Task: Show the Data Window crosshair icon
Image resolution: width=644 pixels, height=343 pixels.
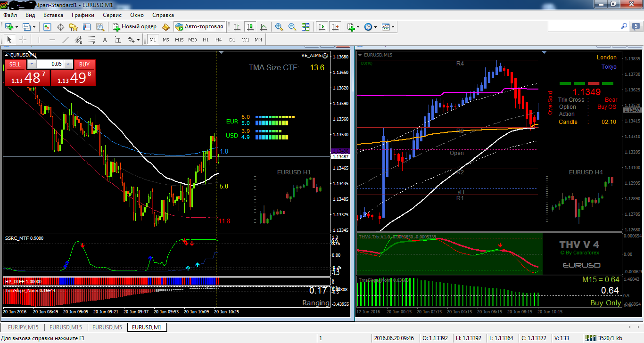Action: (x=60, y=27)
